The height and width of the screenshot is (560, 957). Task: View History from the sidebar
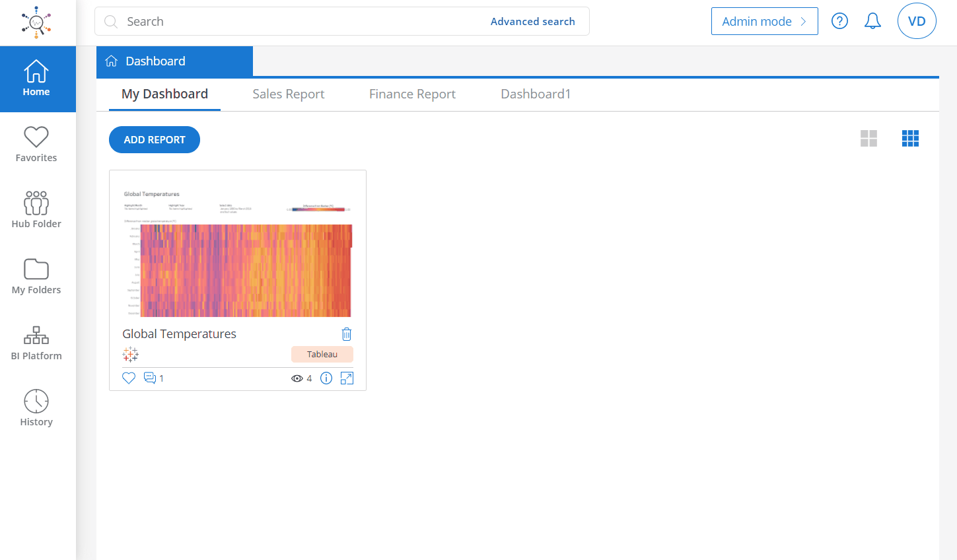[x=36, y=407]
